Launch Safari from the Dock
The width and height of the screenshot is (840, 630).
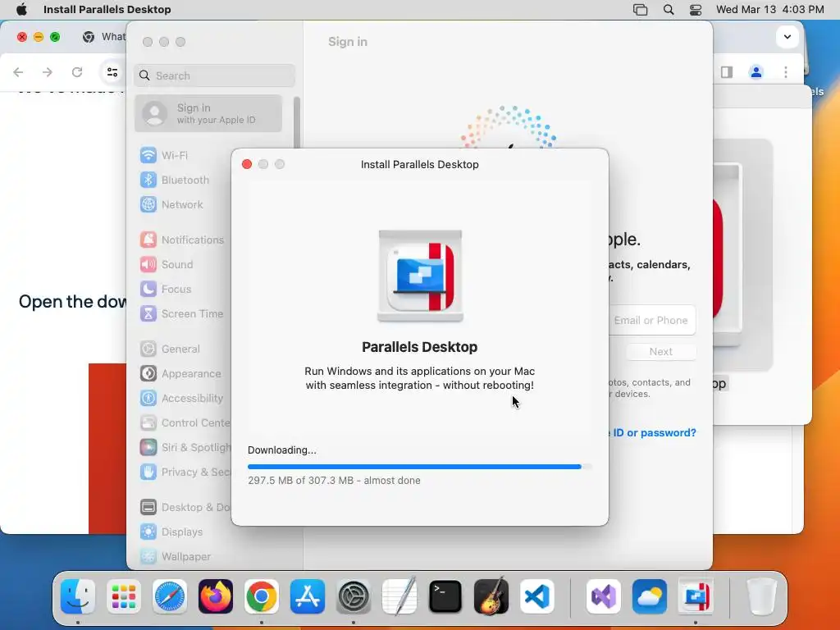(x=170, y=596)
